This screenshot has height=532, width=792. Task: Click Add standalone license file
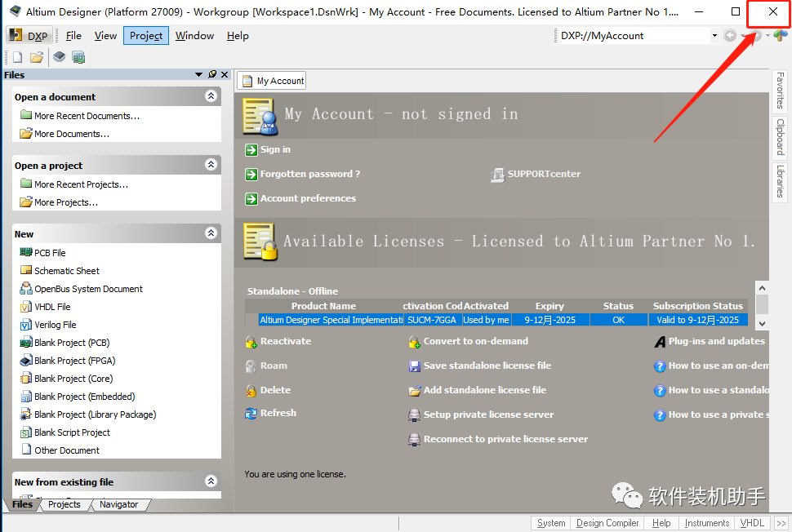(x=484, y=390)
